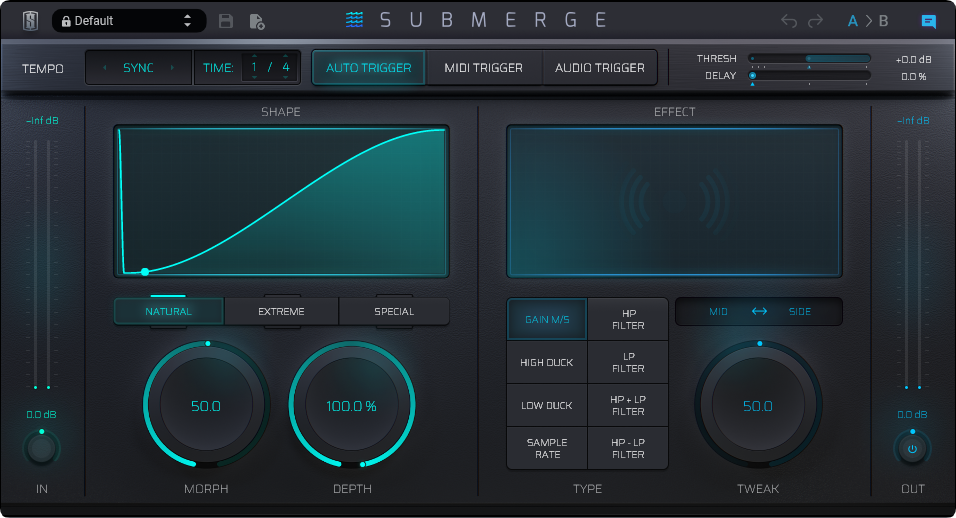Select MIDI Trigger mode

point(483,68)
